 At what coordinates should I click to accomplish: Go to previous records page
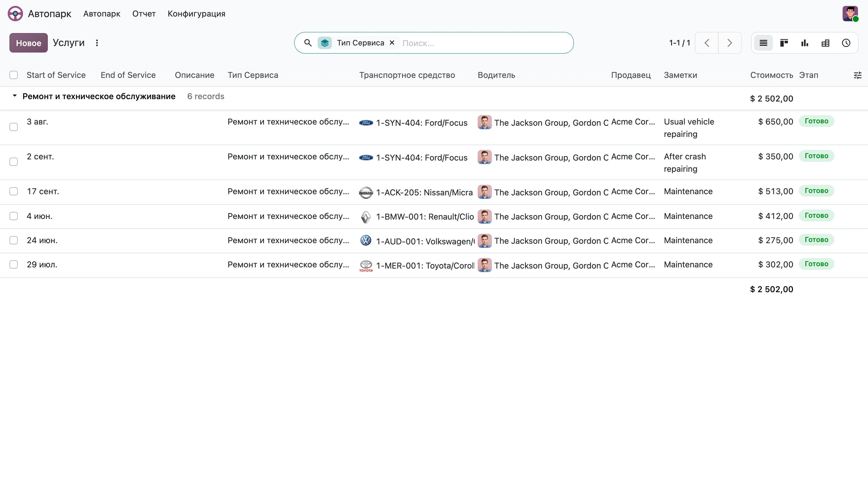point(707,43)
